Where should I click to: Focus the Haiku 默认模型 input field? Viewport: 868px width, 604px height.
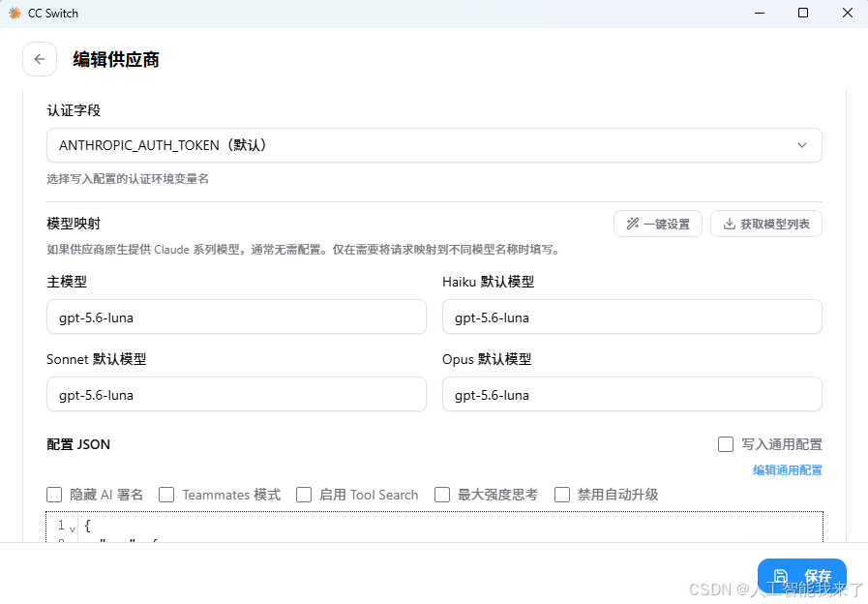[x=632, y=317]
